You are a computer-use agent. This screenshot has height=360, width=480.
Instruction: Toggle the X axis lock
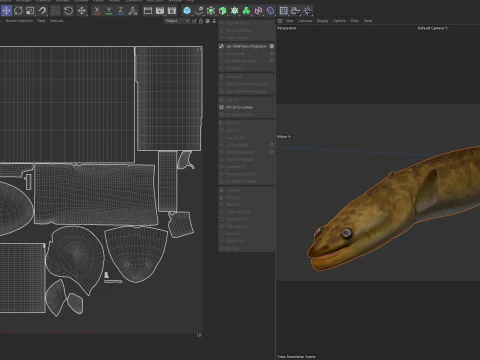[97, 11]
